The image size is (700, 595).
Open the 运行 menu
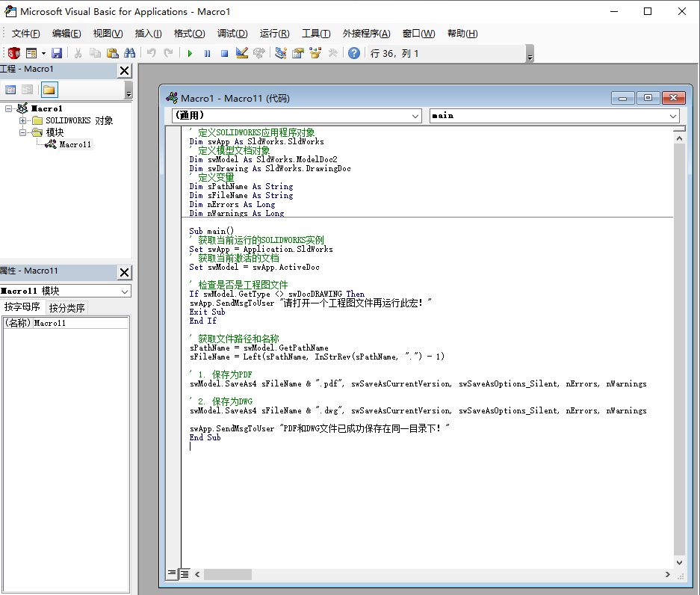click(x=273, y=33)
